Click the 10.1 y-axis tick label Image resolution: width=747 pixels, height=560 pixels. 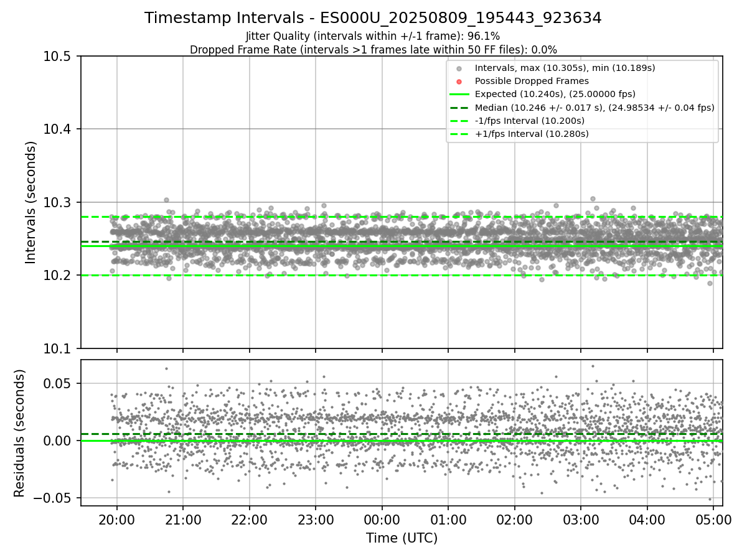click(59, 348)
